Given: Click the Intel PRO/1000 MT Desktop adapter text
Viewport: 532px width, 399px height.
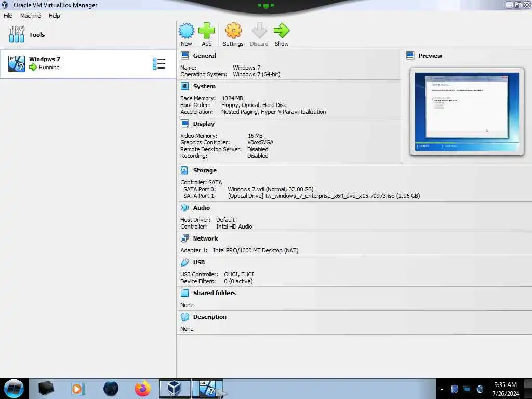Looking at the screenshot, I should click(256, 250).
